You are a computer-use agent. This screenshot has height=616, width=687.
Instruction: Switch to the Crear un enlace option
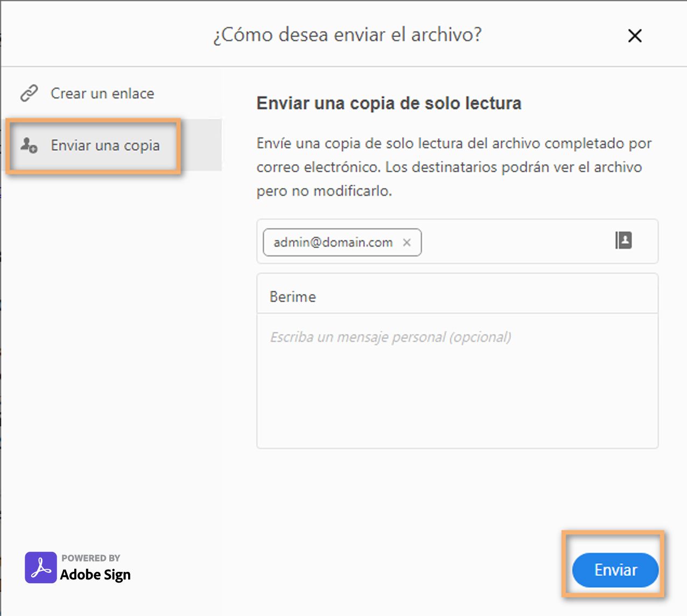pos(102,93)
